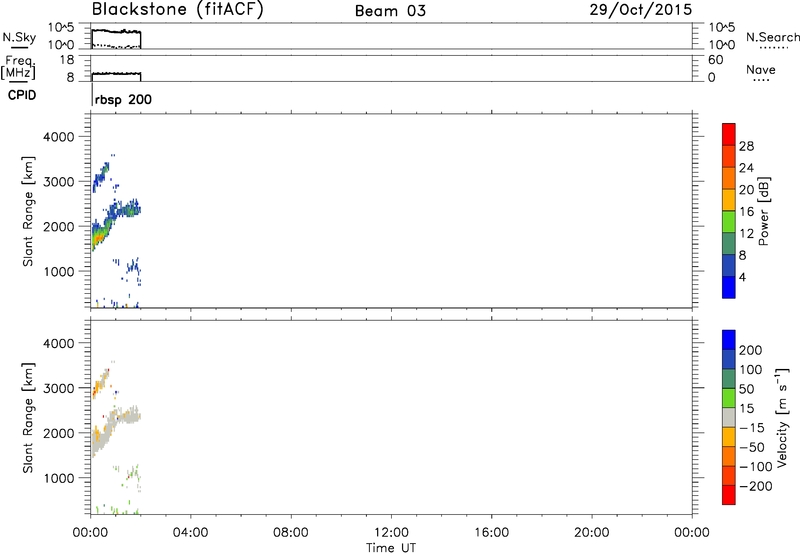Select the rbsp 200 CPID text

pyautogui.click(x=123, y=99)
